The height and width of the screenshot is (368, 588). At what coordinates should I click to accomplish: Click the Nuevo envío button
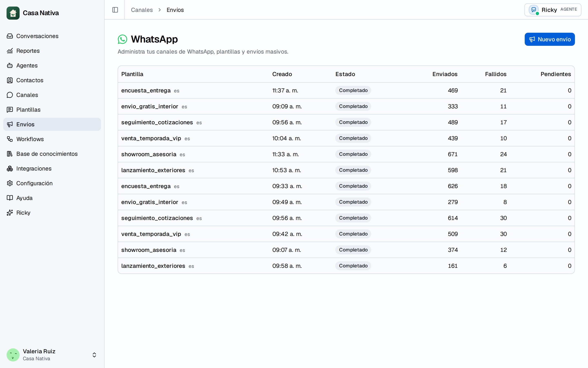click(550, 39)
